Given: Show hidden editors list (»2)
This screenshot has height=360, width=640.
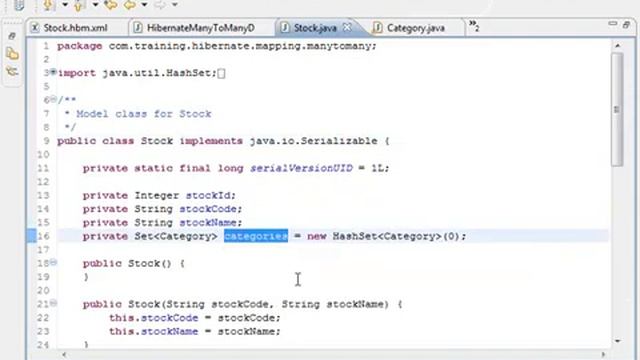Looking at the screenshot, I should coord(474,26).
